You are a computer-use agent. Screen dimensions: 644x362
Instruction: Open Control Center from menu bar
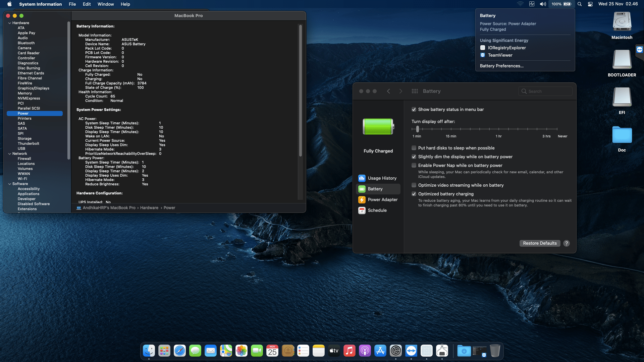590,4
